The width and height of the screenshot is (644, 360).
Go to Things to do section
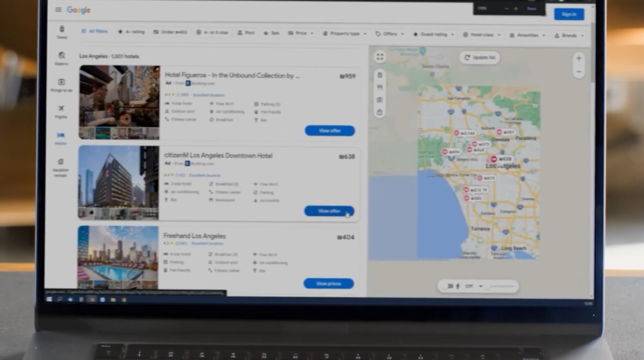point(61,85)
